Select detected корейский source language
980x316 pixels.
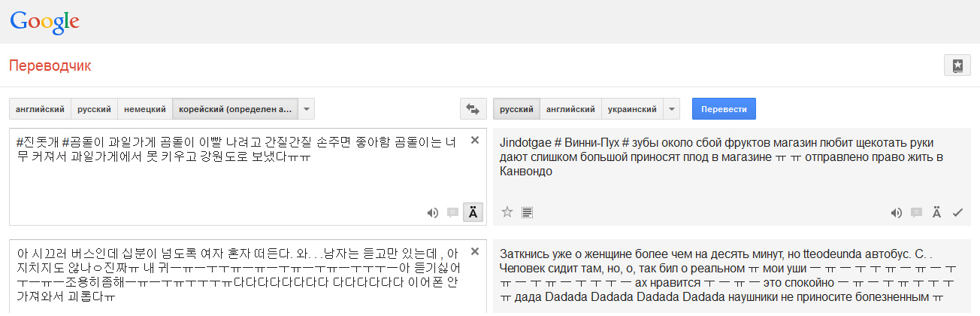[235, 109]
